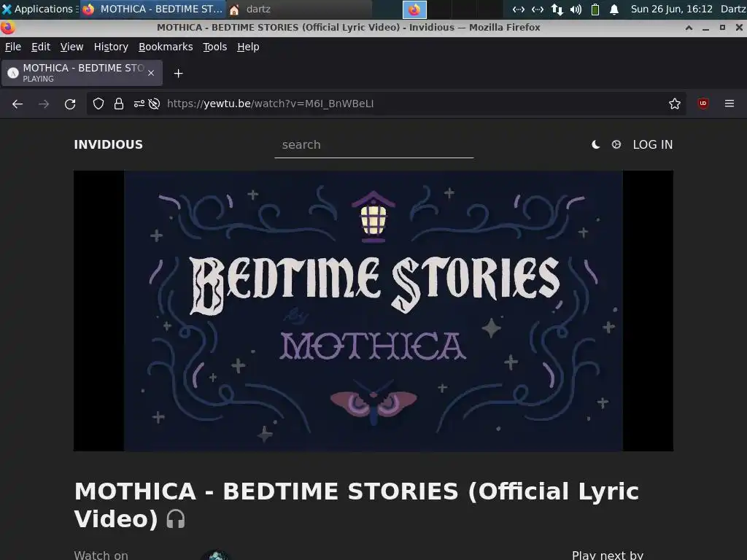
Task: Open the Help menu
Action: pyautogui.click(x=248, y=47)
